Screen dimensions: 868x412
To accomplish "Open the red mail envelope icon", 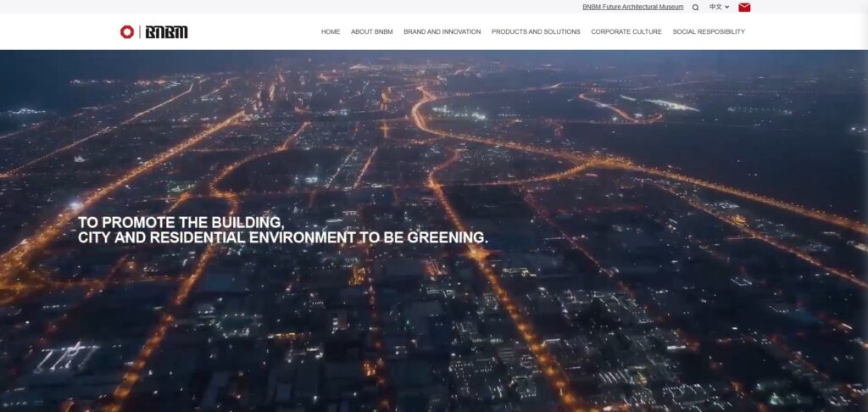I will [x=744, y=7].
